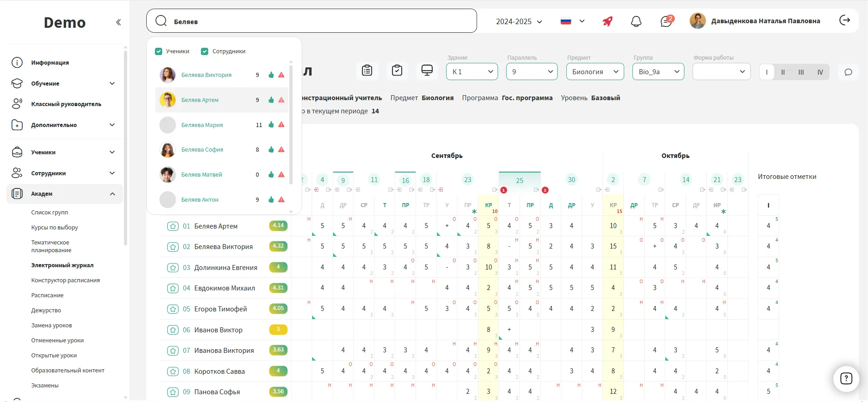Click the monitor presentation icon
The height and width of the screenshot is (402, 868).
tap(427, 71)
